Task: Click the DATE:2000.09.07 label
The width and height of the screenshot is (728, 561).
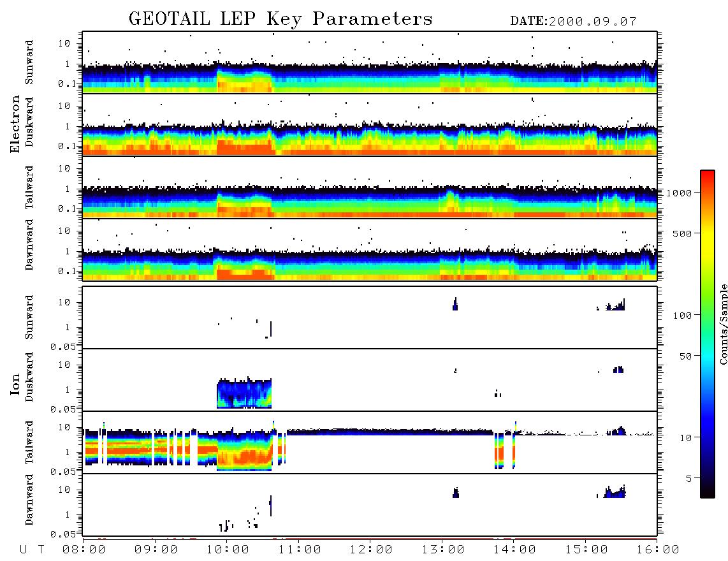Action: [573, 22]
